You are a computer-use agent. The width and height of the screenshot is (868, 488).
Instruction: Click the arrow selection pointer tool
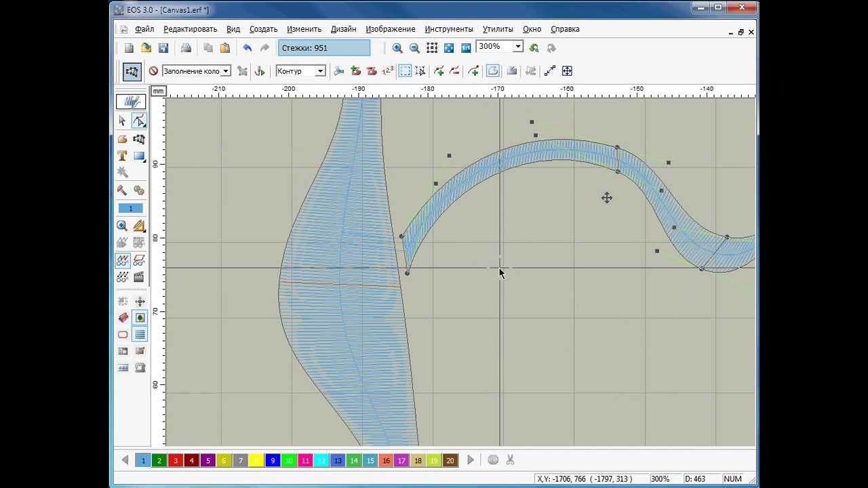pos(122,121)
